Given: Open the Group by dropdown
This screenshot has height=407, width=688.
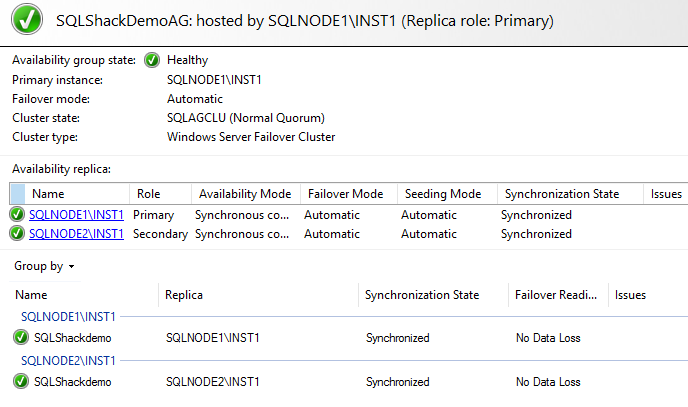Looking at the screenshot, I should (x=44, y=267).
